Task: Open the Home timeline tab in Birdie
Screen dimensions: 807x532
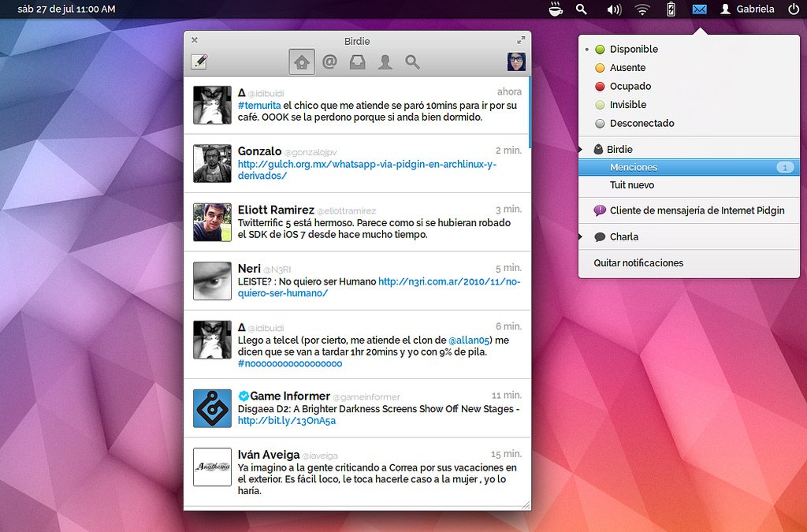Action: click(x=302, y=61)
